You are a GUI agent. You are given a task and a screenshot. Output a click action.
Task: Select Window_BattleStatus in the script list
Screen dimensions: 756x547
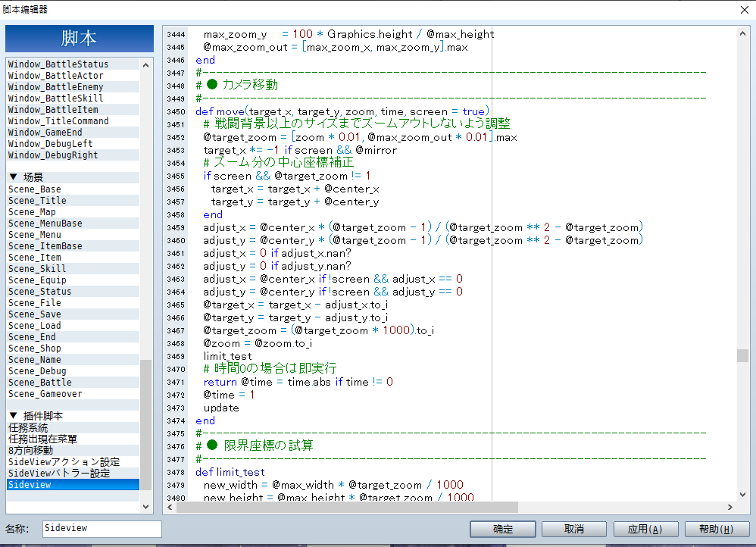(x=73, y=64)
